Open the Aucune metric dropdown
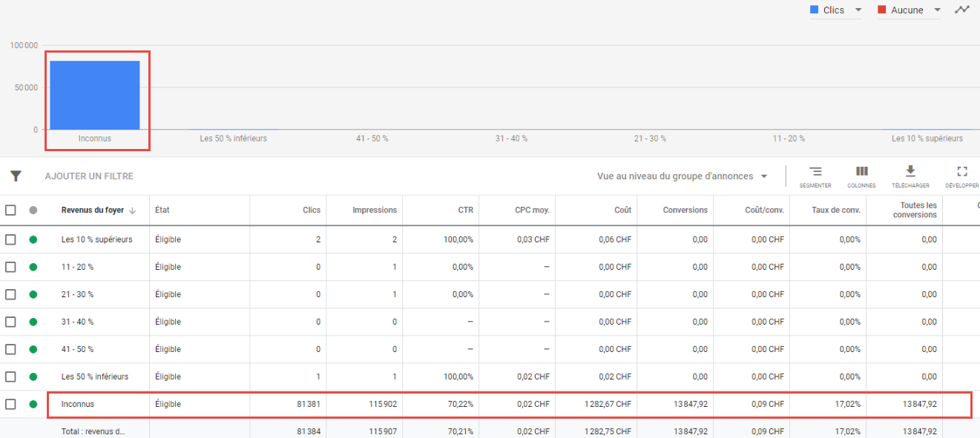 [x=909, y=10]
